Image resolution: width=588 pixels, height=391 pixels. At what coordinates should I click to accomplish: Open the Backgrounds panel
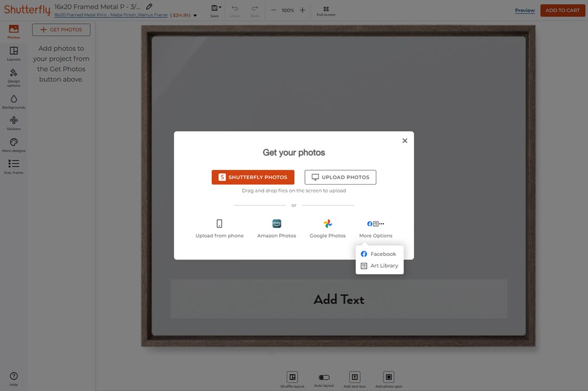coord(14,102)
